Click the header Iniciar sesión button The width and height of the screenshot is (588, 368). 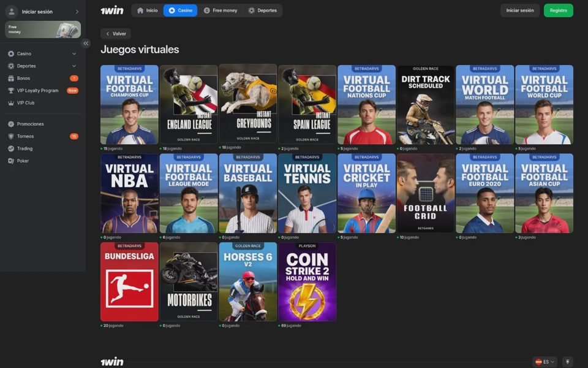point(520,10)
